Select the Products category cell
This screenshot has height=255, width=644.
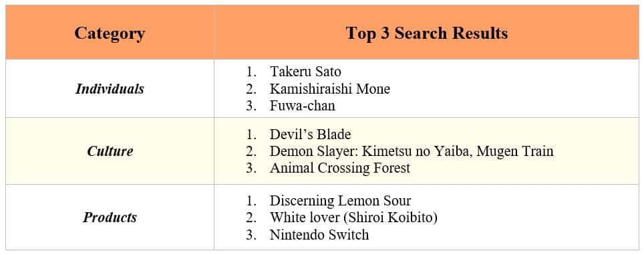pyautogui.click(x=110, y=217)
